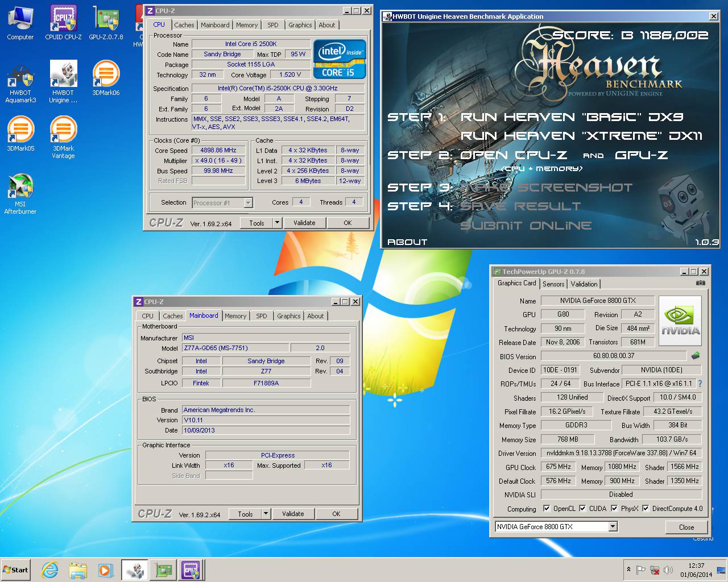
Task: Launch MSI Afterburner desktop shortcut
Action: point(20,194)
